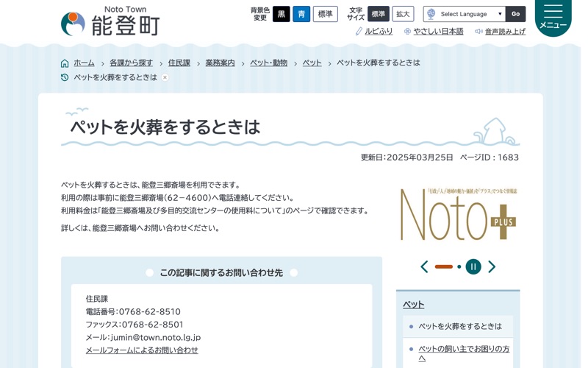Click the globe icon beside Select Language
588x368 pixels.
(x=431, y=14)
